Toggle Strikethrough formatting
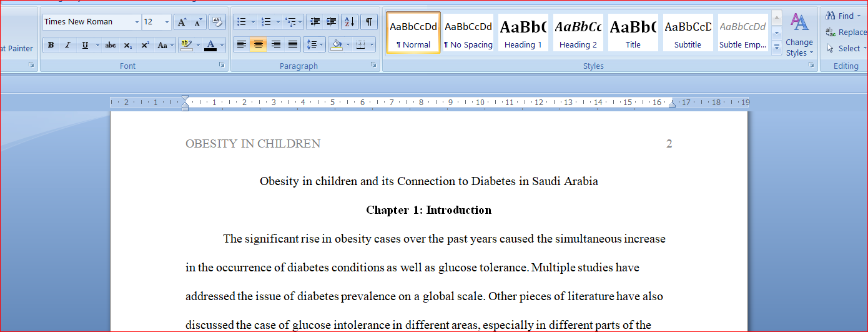This screenshot has height=332, width=868. (111, 45)
